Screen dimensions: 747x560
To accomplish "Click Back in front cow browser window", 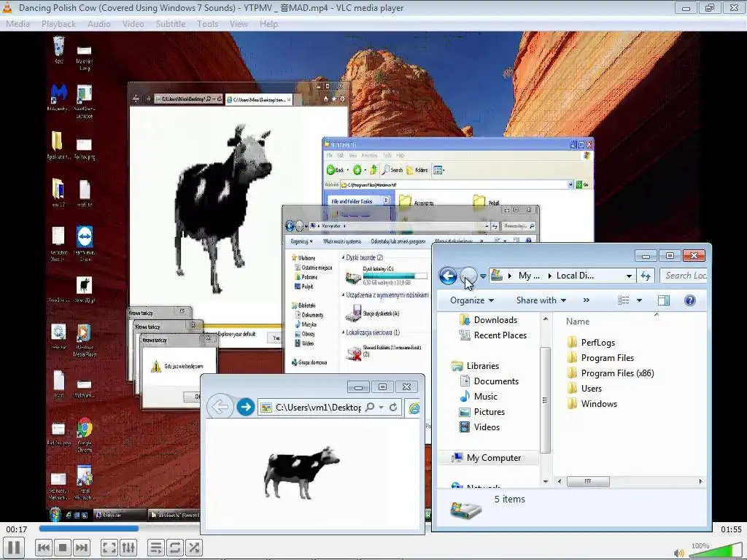I will (220, 407).
